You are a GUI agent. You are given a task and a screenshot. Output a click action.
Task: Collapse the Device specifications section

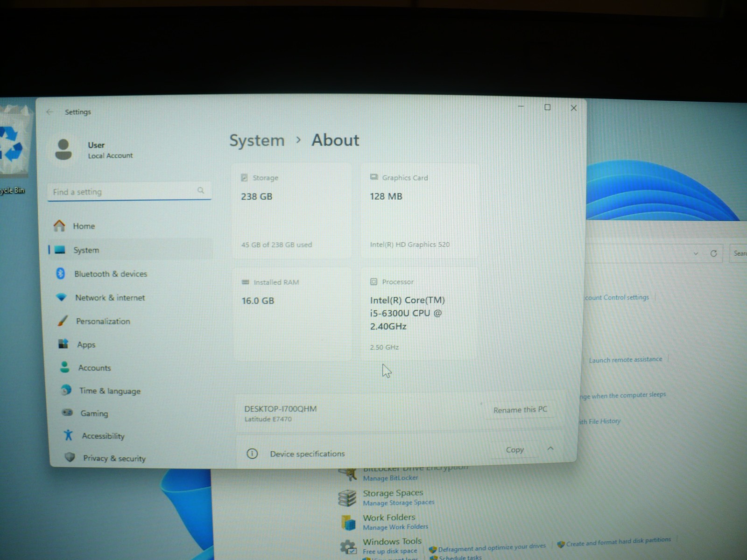tap(550, 448)
